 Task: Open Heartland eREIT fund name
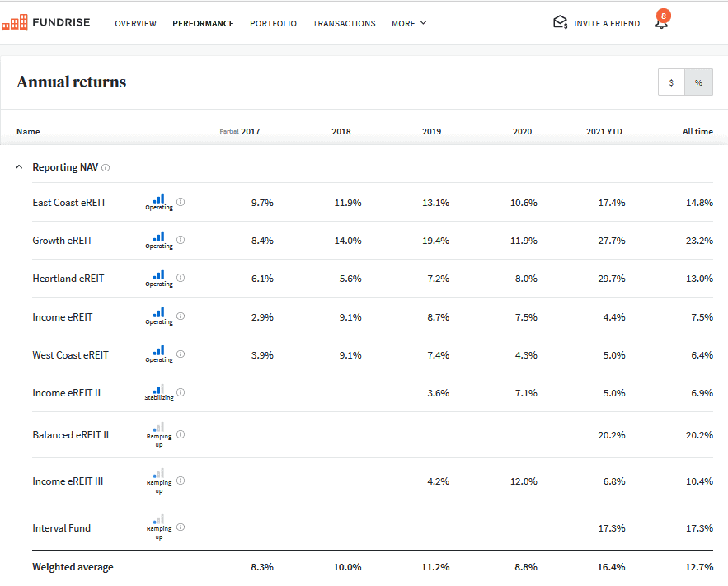68,279
